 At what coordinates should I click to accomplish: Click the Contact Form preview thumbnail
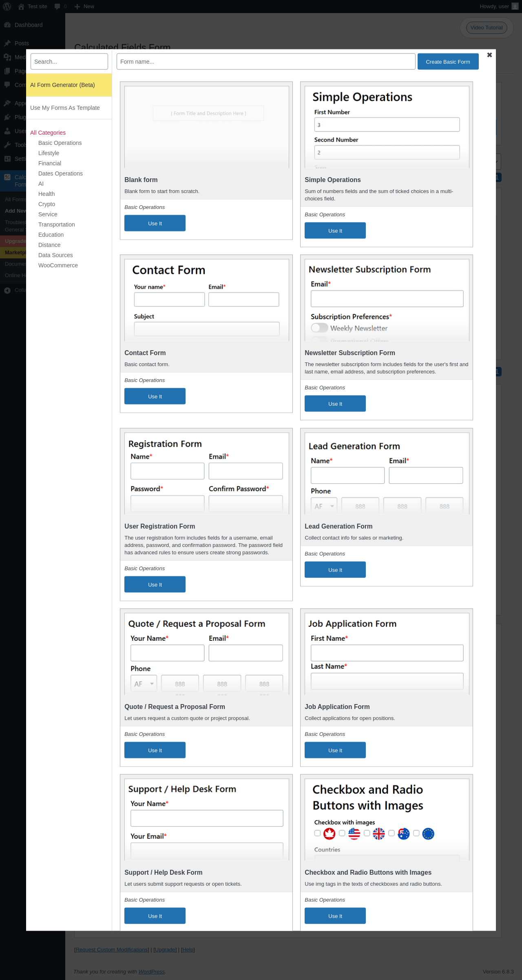coord(207,300)
